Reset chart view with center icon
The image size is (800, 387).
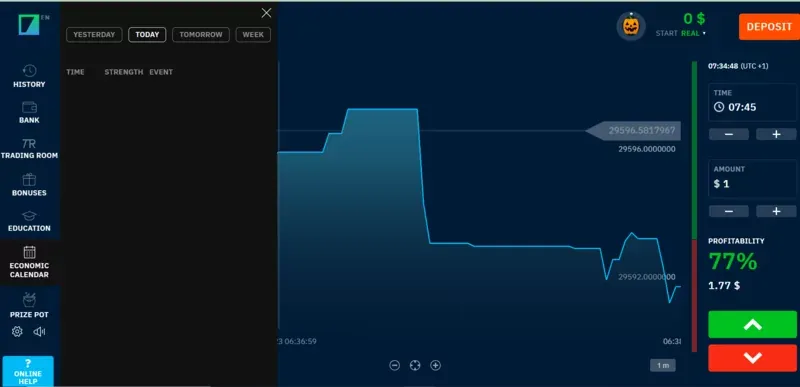(415, 365)
